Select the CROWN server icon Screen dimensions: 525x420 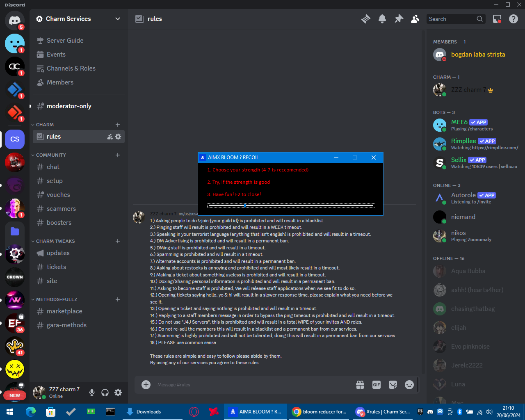(15, 277)
